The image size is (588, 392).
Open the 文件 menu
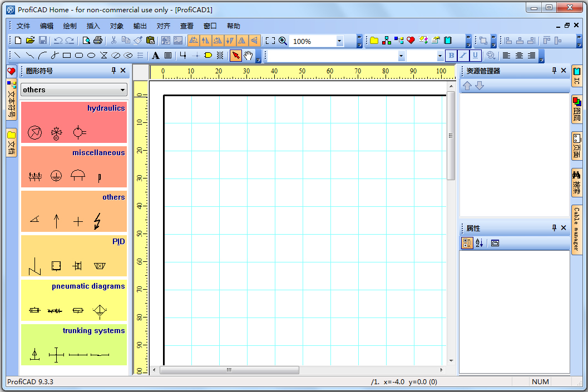[x=23, y=26]
